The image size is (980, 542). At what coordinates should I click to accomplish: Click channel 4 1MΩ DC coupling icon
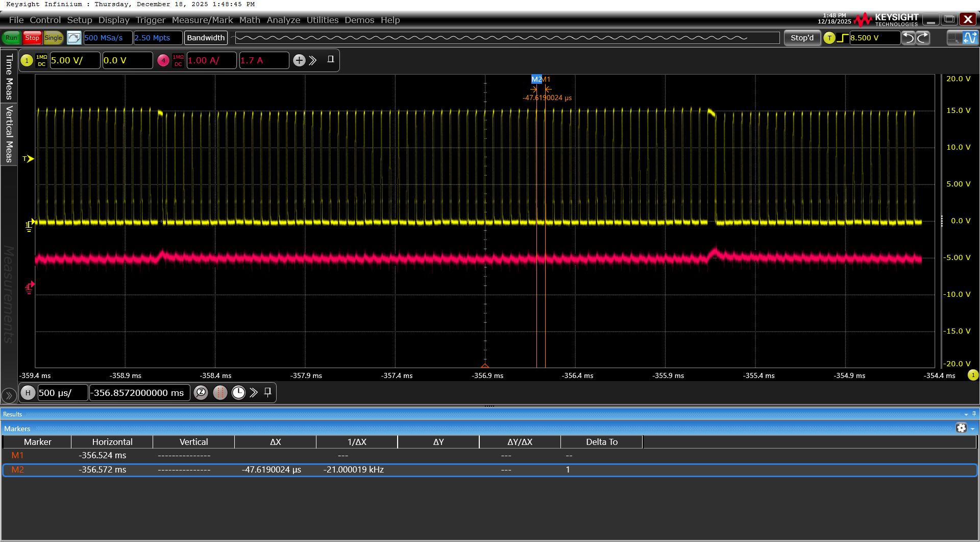click(178, 60)
